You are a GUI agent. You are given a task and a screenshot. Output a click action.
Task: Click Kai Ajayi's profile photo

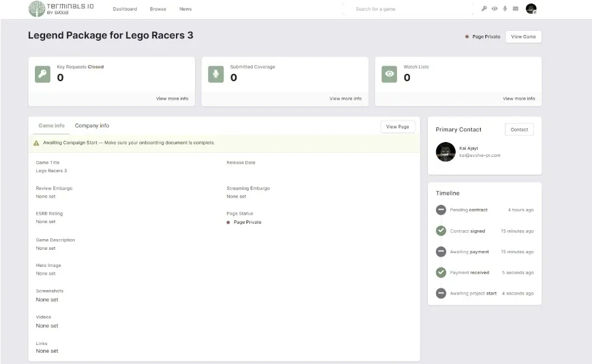(x=446, y=152)
